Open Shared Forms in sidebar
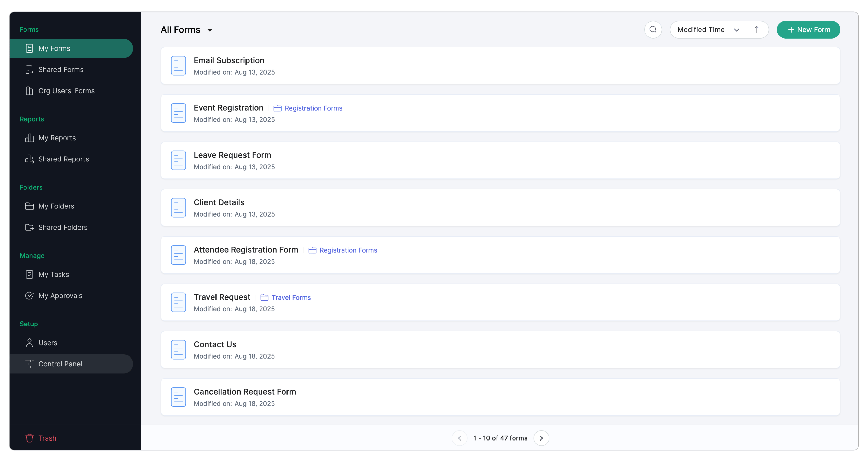 pyautogui.click(x=61, y=69)
